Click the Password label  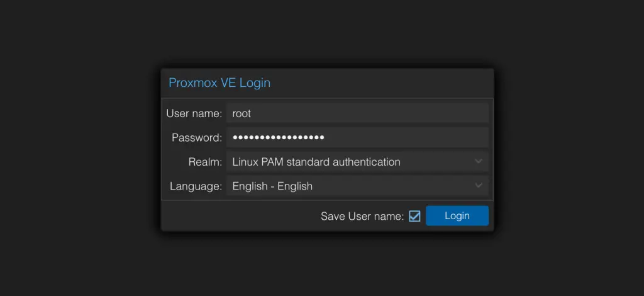(197, 138)
